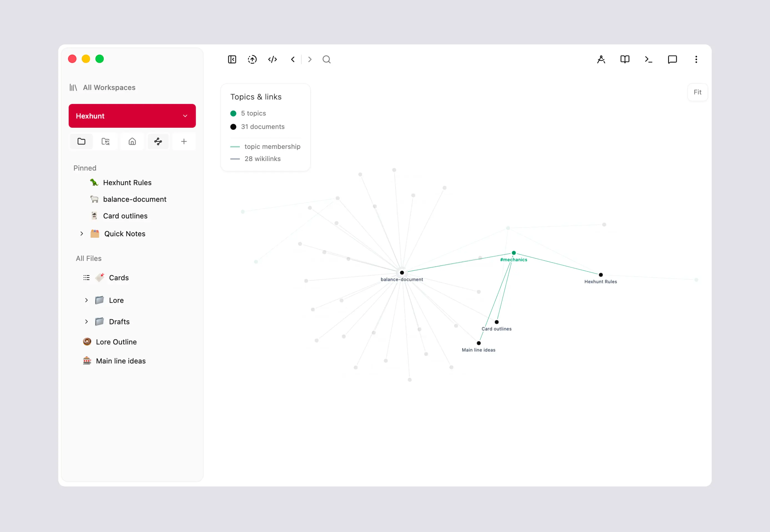
Task: Click the topic membership legend line
Action: 235,147
